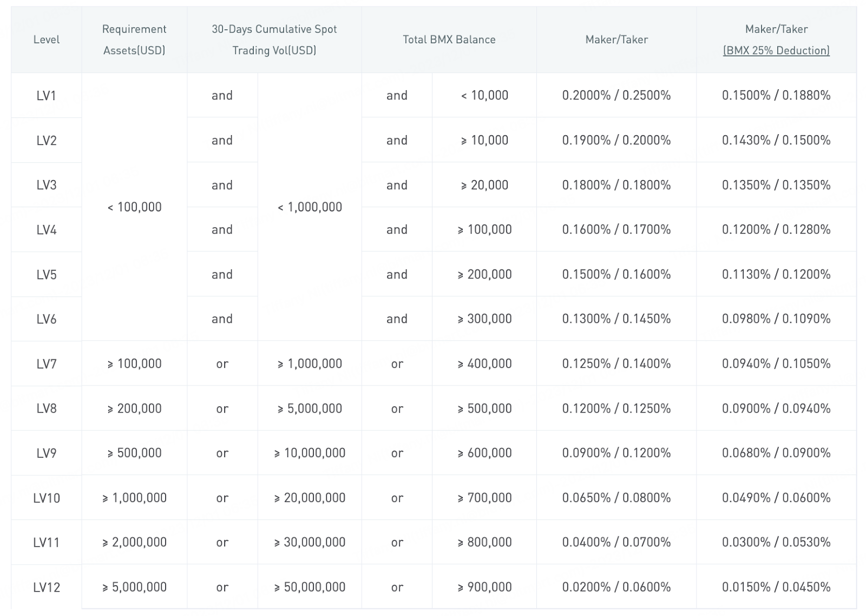Image resolution: width=866 pixels, height=616 pixels.
Task: Click the LV7 row label
Action: pyautogui.click(x=47, y=363)
